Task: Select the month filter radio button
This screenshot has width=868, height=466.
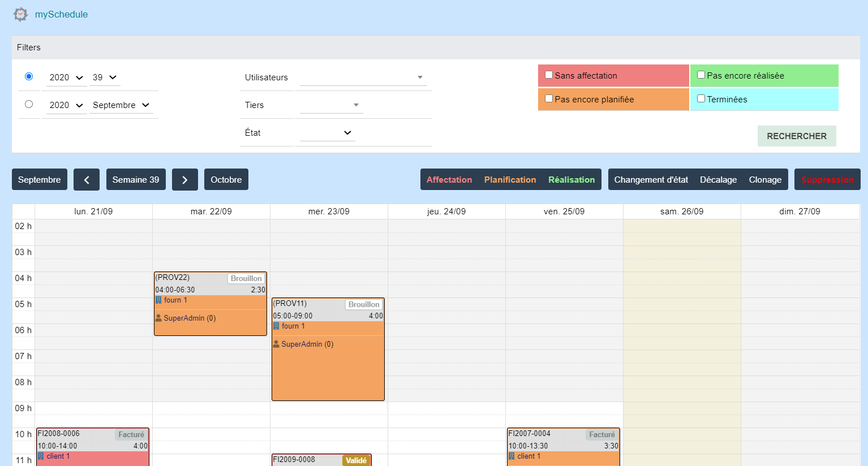Action: click(29, 105)
